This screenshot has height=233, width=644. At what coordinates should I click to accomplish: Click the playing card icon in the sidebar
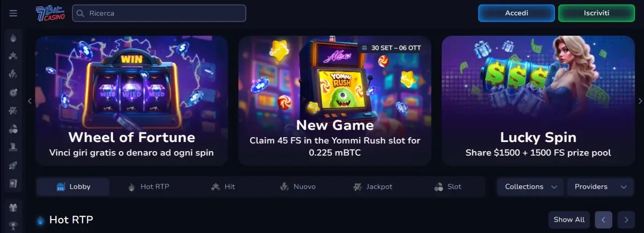(x=13, y=183)
